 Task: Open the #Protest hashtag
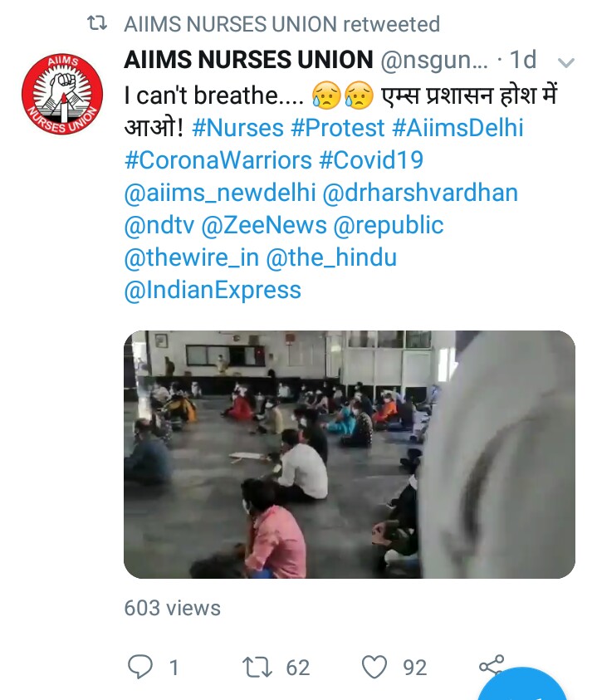[338, 128]
